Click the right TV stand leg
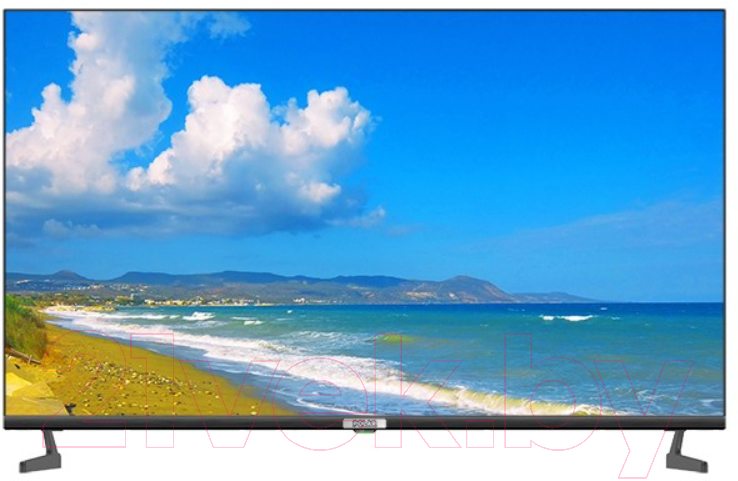Image resolution: width=738 pixels, height=481 pixels. [687, 451]
